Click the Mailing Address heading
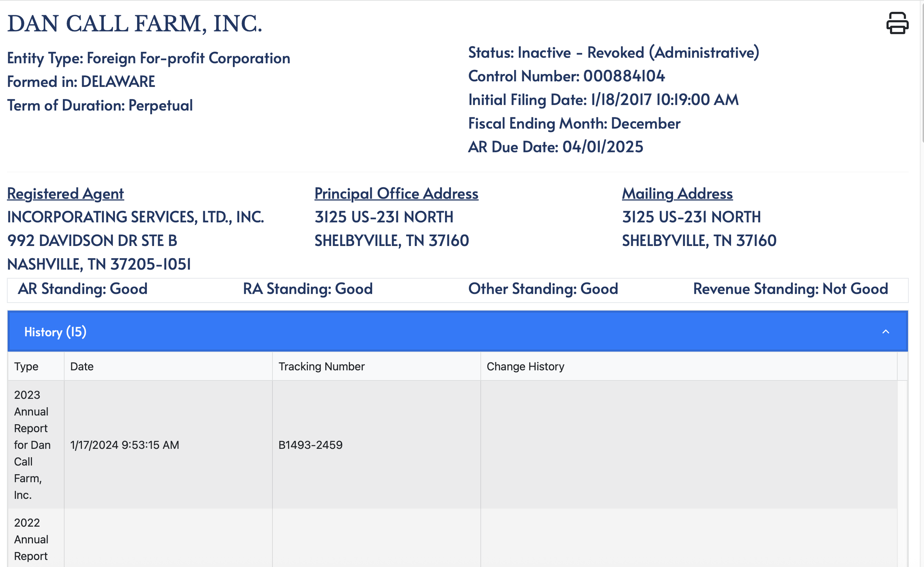The height and width of the screenshot is (567, 924). [x=677, y=194]
